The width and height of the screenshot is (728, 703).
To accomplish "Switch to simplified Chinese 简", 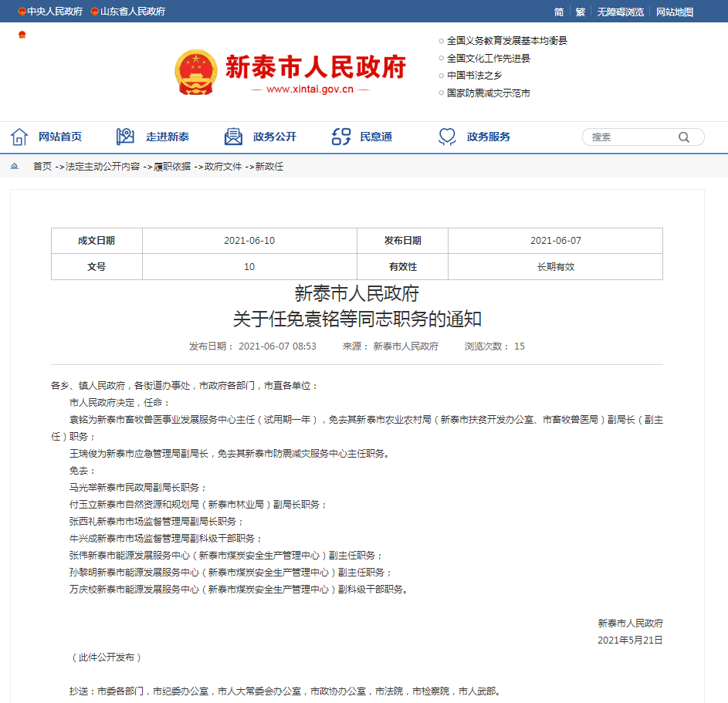I will [559, 12].
